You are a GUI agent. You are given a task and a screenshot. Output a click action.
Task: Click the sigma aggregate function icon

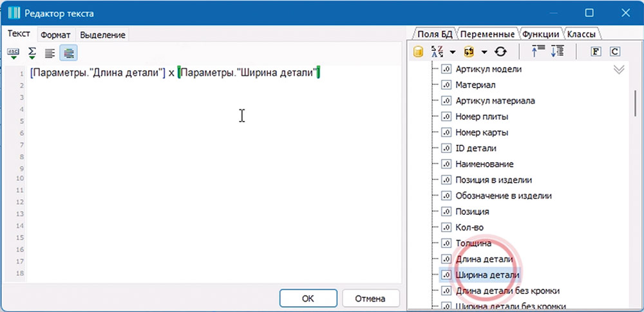32,53
